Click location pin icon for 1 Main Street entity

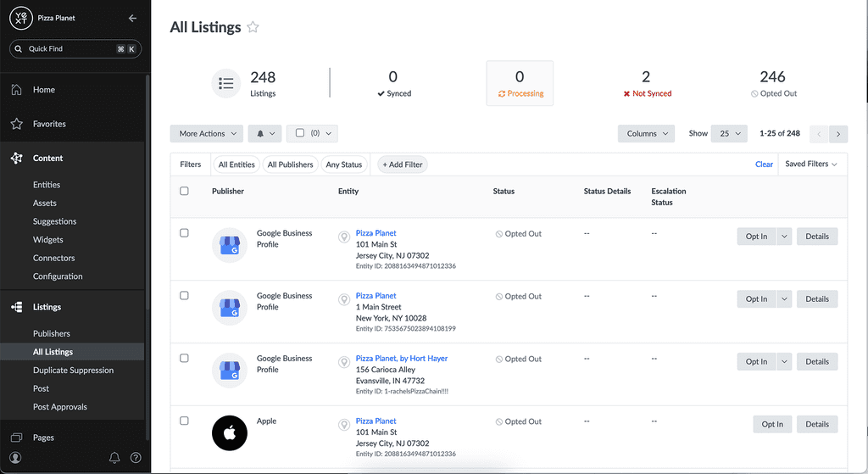[344, 299]
